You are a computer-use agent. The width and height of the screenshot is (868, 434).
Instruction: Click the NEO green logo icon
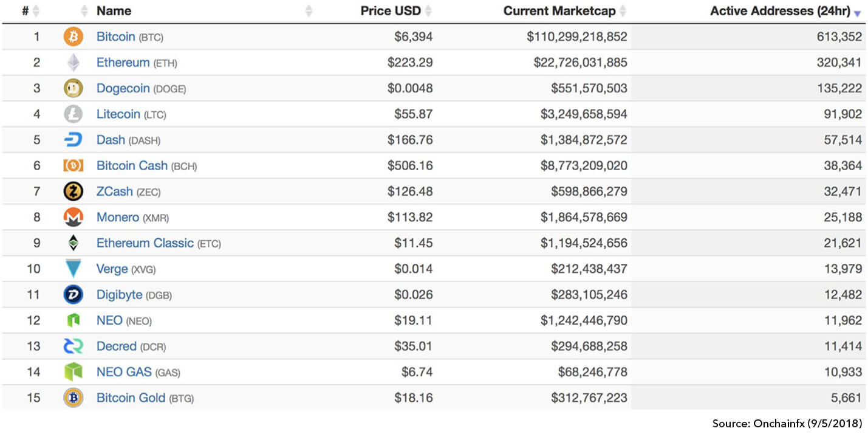[73, 320]
